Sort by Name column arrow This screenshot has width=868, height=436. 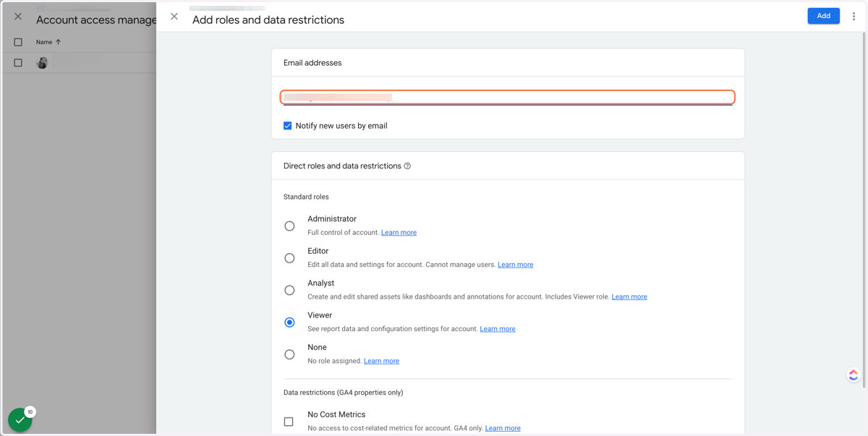(59, 42)
